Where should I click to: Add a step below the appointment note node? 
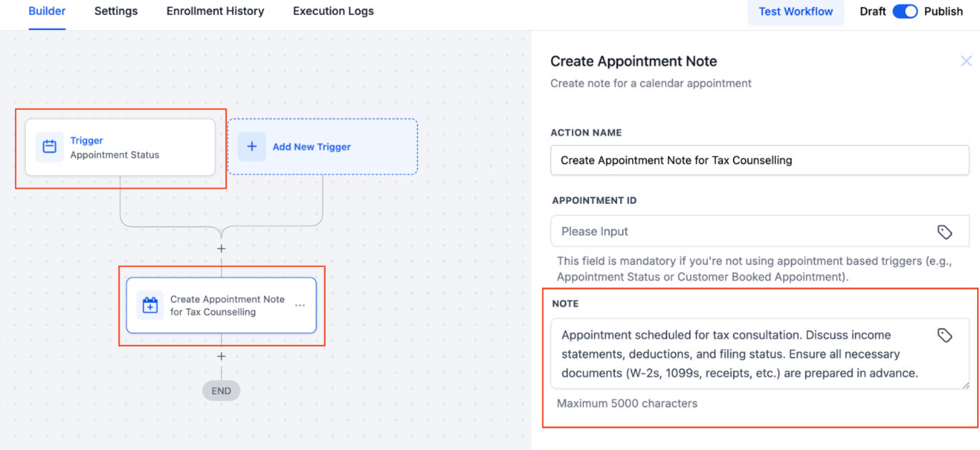(221, 356)
